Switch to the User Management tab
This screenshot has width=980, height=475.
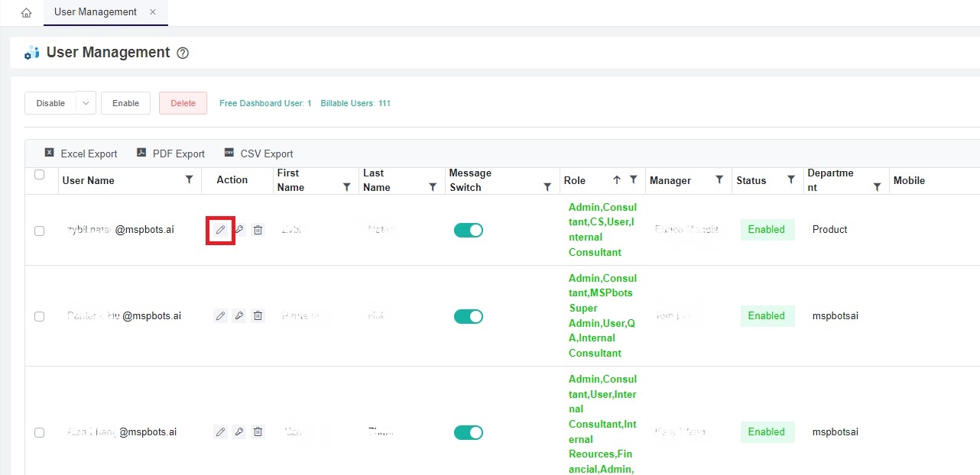(94, 12)
